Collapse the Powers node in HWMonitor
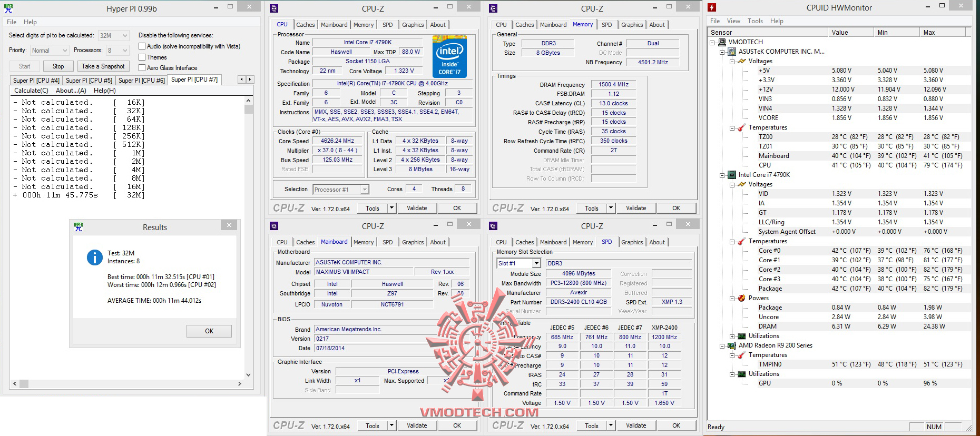This screenshot has width=980, height=436. tap(732, 298)
